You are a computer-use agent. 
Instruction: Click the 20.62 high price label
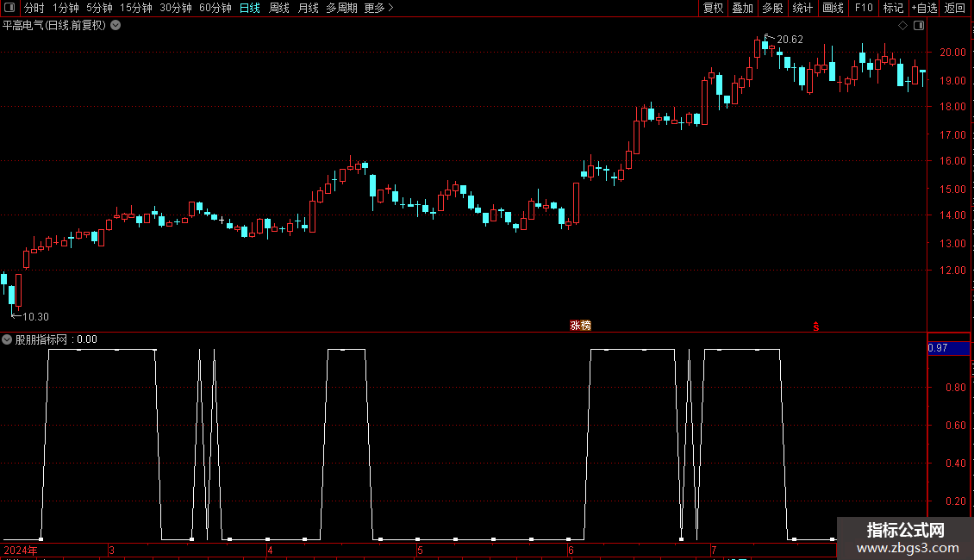[790, 40]
